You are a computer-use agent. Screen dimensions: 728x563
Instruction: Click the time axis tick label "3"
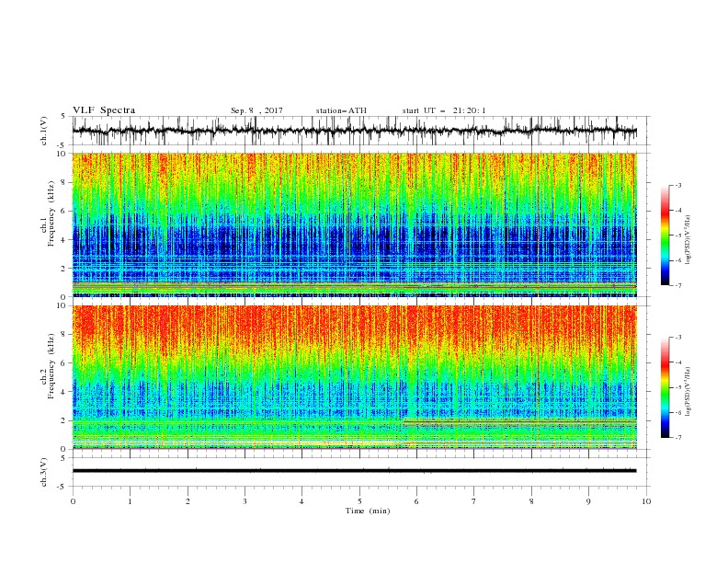pos(245,501)
